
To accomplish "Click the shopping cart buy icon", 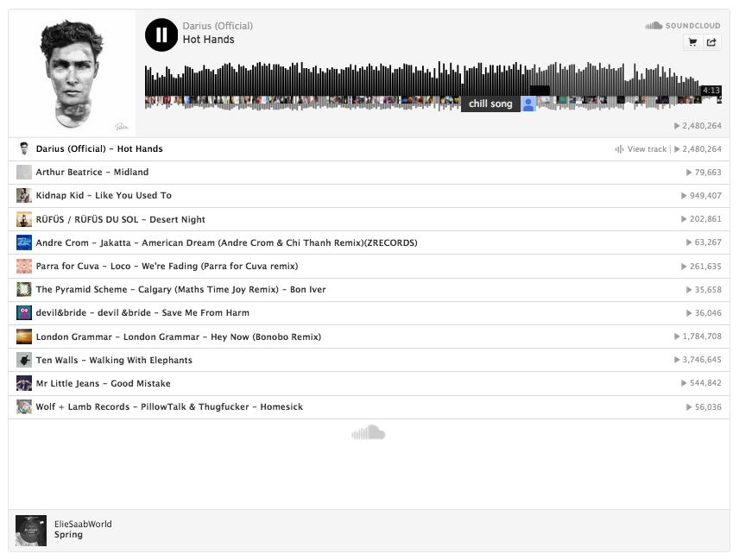I will click(692, 41).
